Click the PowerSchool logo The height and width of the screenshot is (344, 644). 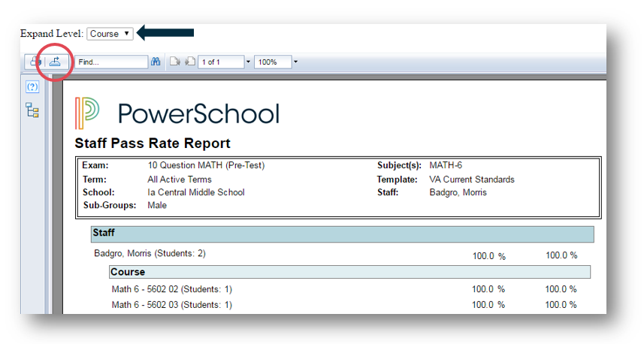point(177,113)
